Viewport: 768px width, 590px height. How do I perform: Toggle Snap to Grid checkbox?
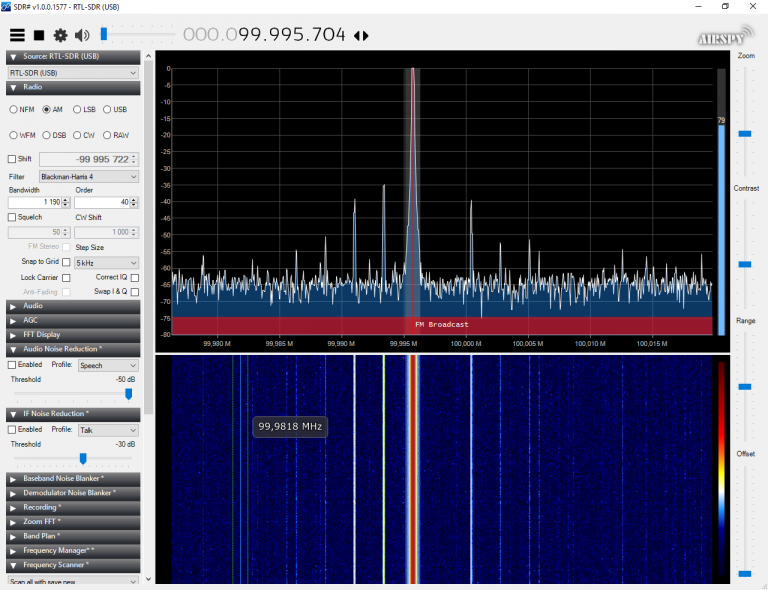click(66, 262)
